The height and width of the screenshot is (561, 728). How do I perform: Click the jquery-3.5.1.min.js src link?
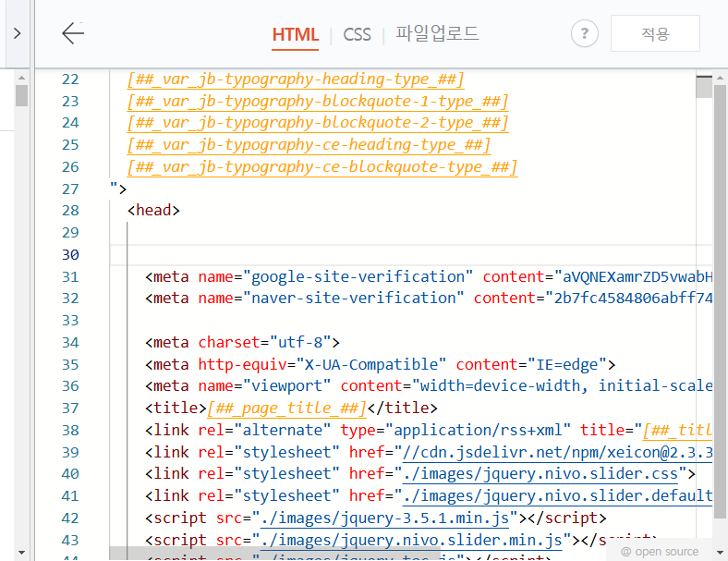click(x=385, y=518)
